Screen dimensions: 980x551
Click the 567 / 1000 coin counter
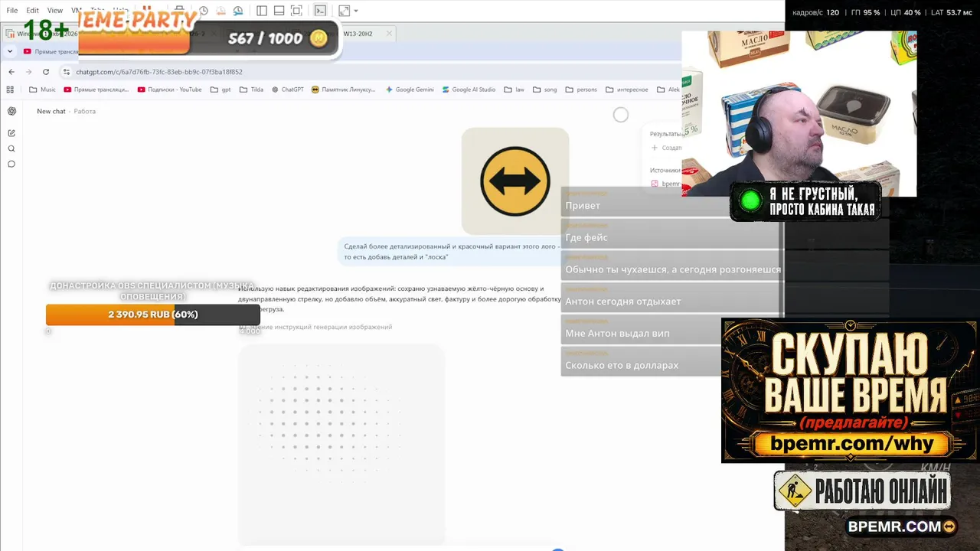tap(277, 38)
